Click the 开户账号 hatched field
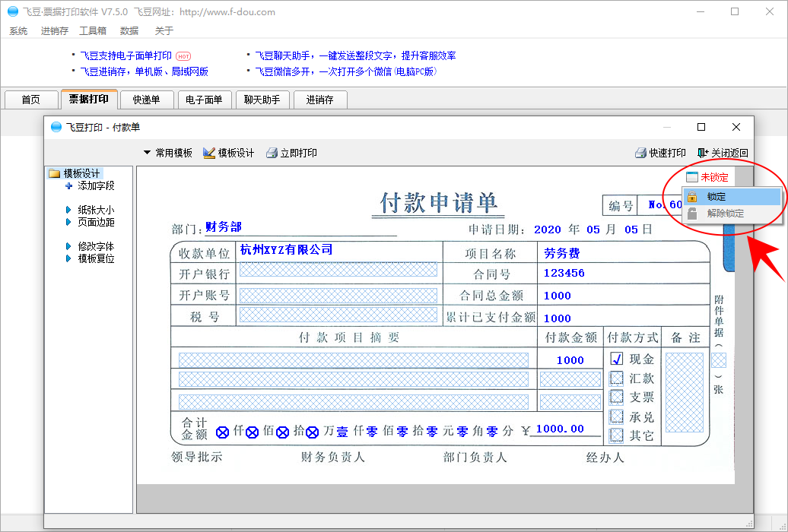 point(338,296)
